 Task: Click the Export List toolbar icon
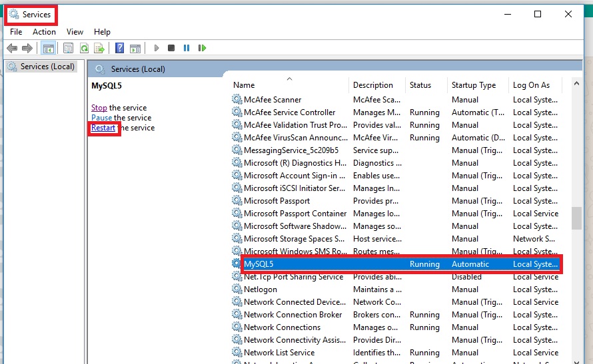[99, 48]
